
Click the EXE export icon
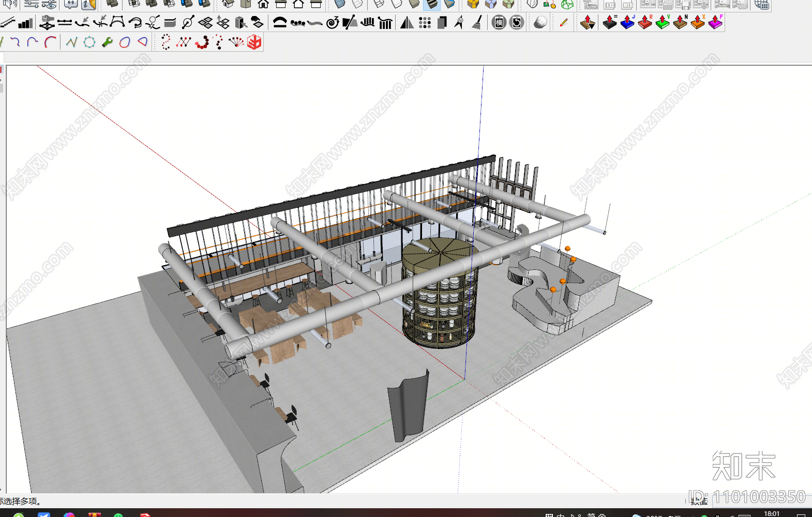pyautogui.click(x=610, y=4)
